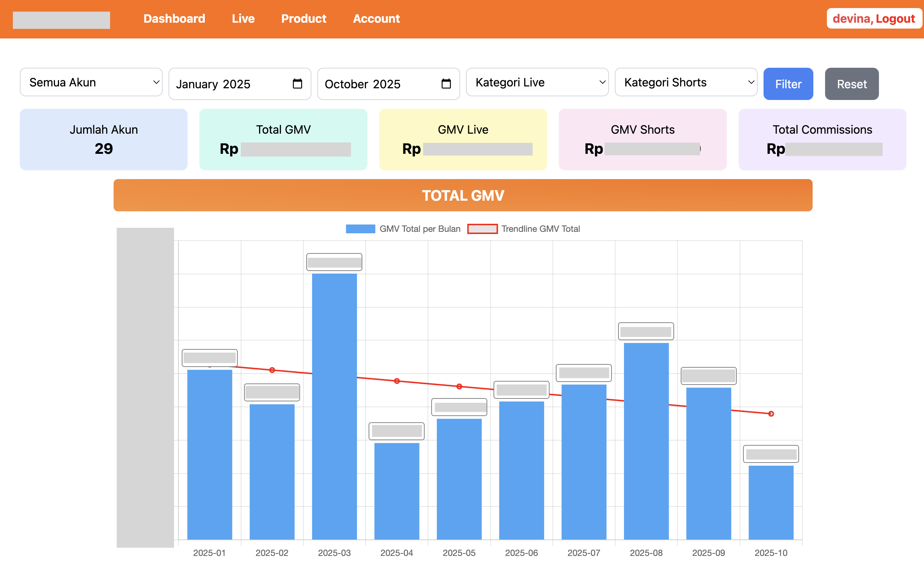Image resolution: width=924 pixels, height=564 pixels.
Task: Select the tallest bar for 2025-03
Action: click(334, 412)
